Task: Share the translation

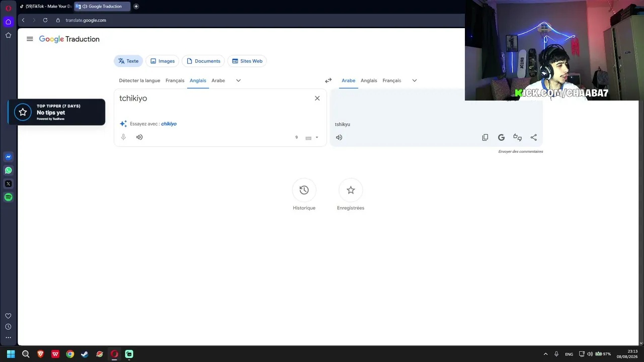Action: click(x=533, y=137)
